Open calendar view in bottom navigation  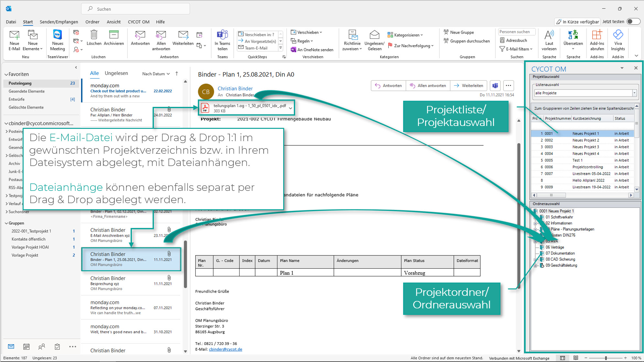click(27, 346)
